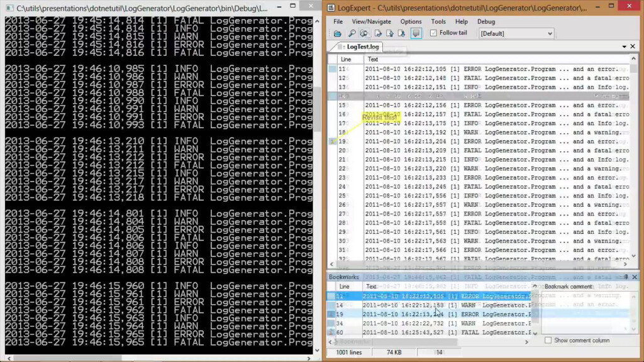Image resolution: width=644 pixels, height=362 pixels.
Task: Minimize the LogExpert window
Action: click(597, 6)
